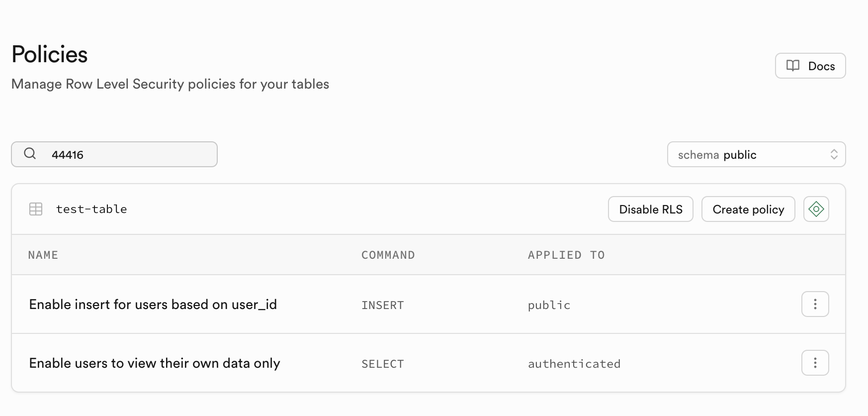Screen dimensions: 868x416
Task: Click the table grid icon beside test-table
Action: [36, 209]
